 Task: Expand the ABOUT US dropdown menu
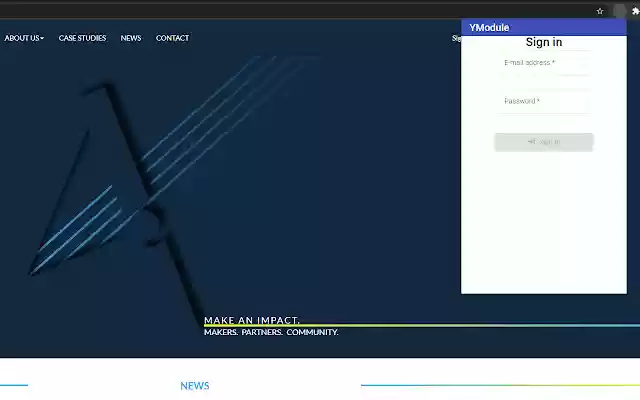(24, 38)
